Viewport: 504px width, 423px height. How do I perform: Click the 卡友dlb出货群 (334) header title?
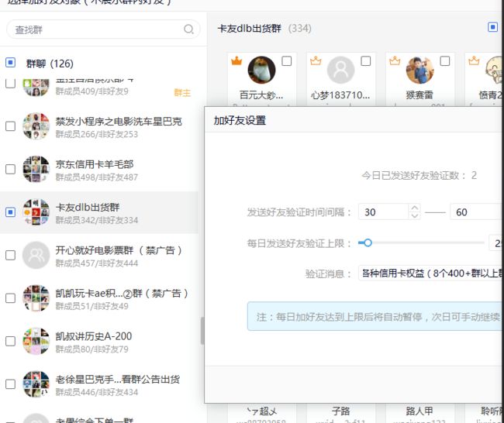pos(264,28)
